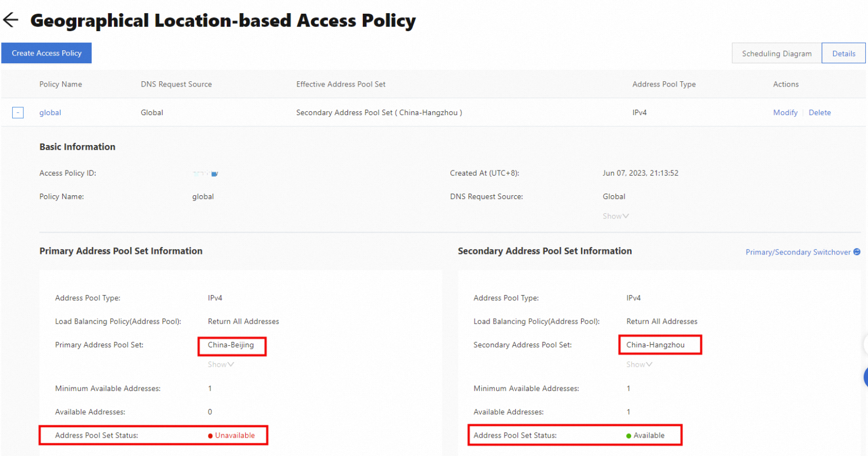Open the global policy name link
This screenshot has height=456, width=868.
[x=50, y=112]
